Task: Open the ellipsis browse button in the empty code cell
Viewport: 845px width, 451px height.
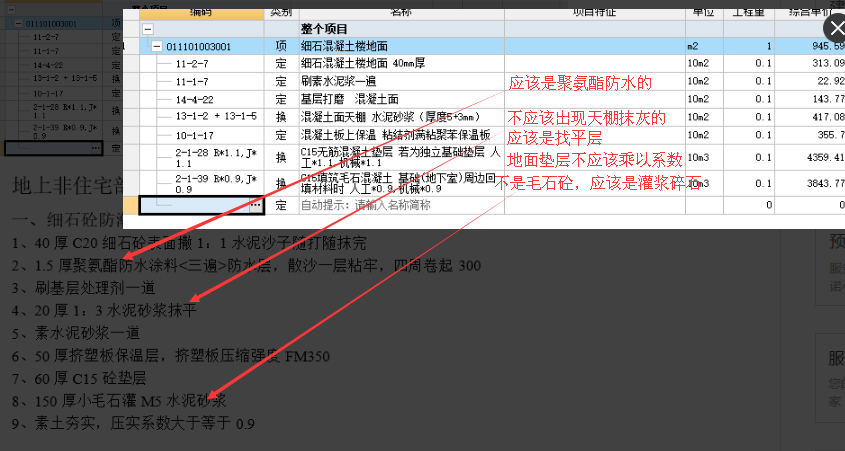Action: tap(255, 205)
